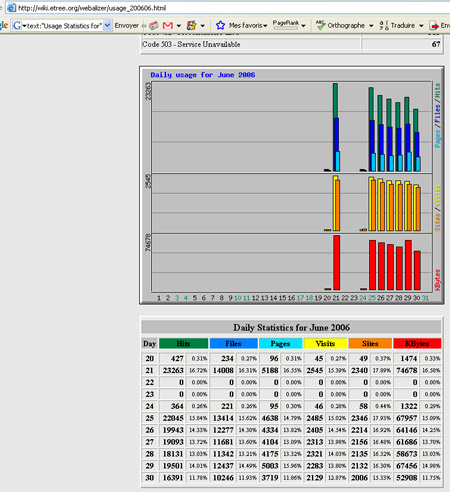Click day 31 label on chart axis
This screenshot has height=492, width=450.
[425, 298]
